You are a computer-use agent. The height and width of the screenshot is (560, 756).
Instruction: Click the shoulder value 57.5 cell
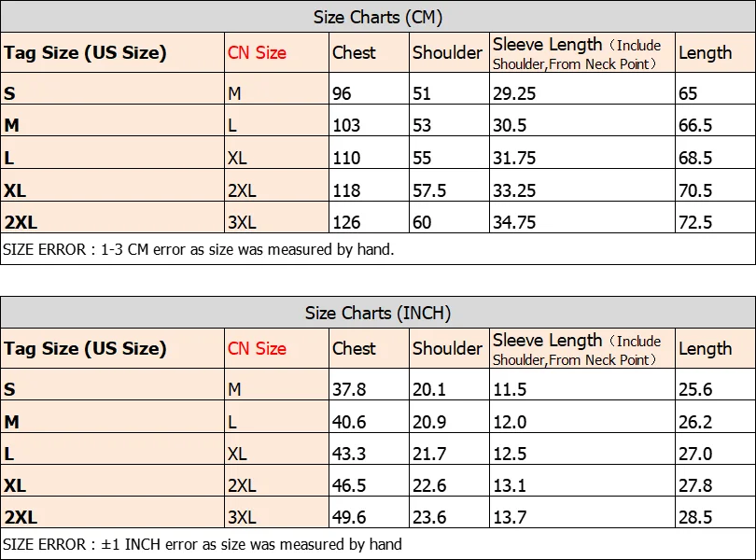pyautogui.click(x=429, y=190)
